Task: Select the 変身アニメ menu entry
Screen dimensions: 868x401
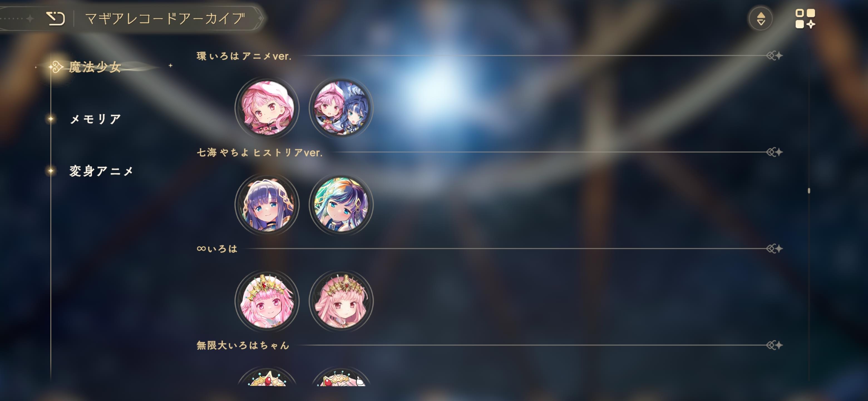Action: click(101, 171)
